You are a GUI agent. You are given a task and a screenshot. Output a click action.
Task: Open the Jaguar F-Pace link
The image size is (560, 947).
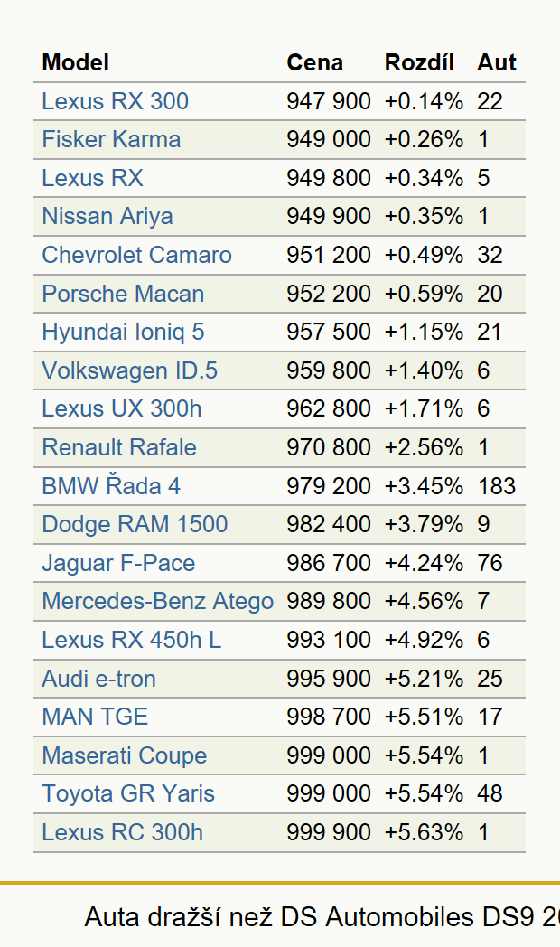[x=118, y=563]
